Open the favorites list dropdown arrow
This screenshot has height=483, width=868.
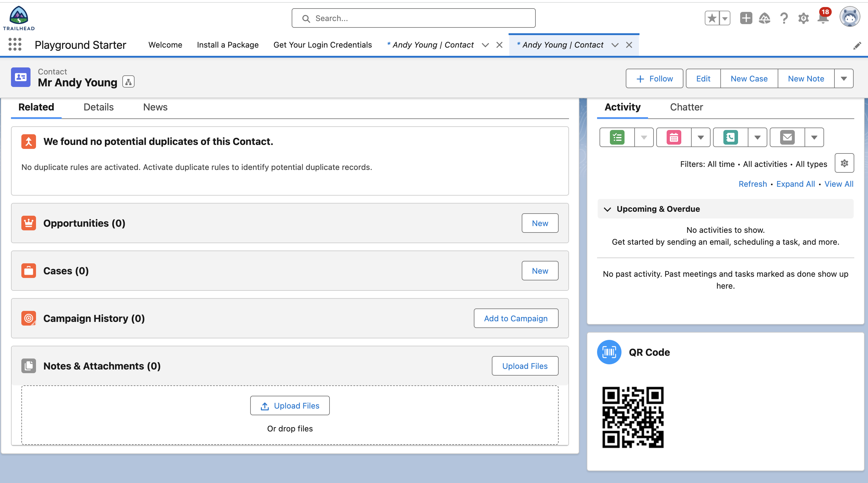coord(725,18)
